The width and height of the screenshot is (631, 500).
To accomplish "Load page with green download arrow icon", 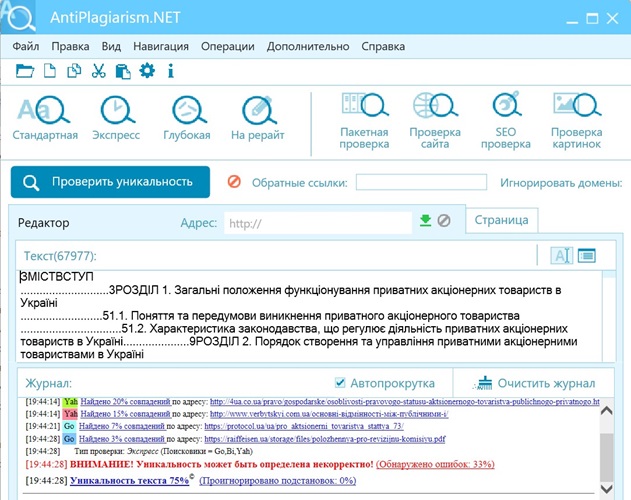I will (x=425, y=221).
